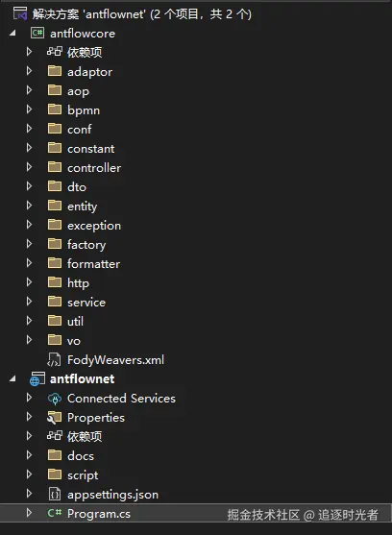The height and width of the screenshot is (535, 392).
Task: Click the FodyWeavers.xml file icon
Action: 54,359
